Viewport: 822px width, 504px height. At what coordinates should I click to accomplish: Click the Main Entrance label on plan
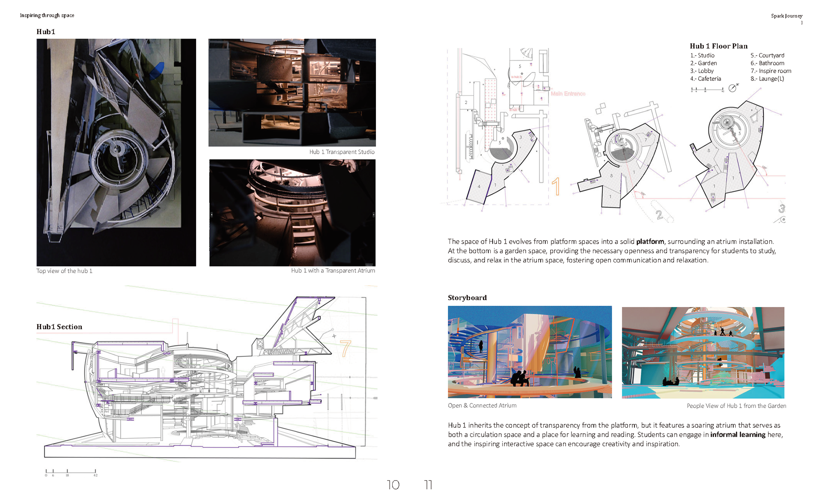568,93
